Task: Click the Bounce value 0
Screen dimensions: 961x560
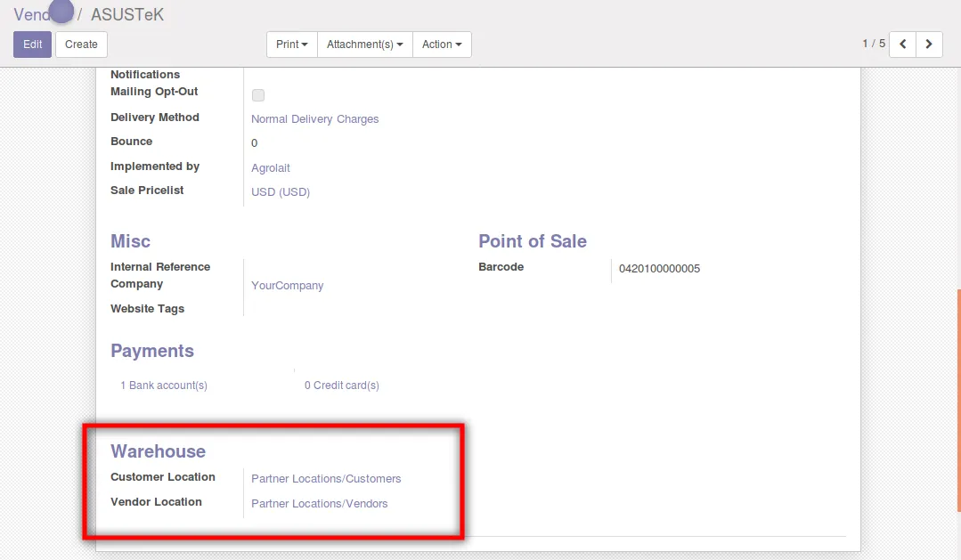Action: (255, 142)
